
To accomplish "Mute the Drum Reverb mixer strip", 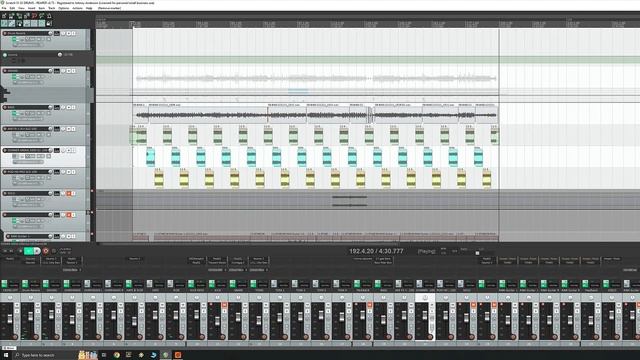I will tap(38, 305).
